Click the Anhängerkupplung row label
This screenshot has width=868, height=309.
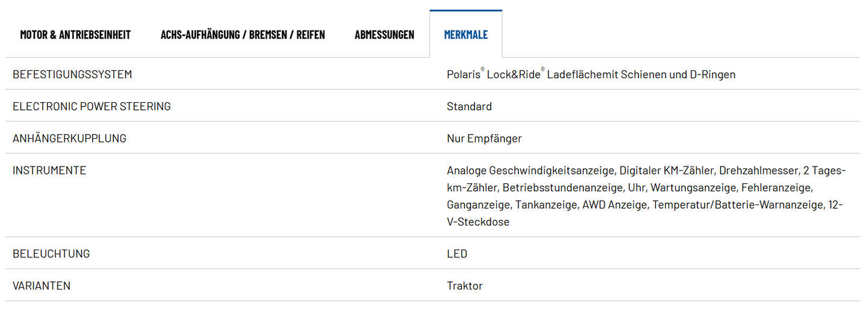(x=69, y=138)
